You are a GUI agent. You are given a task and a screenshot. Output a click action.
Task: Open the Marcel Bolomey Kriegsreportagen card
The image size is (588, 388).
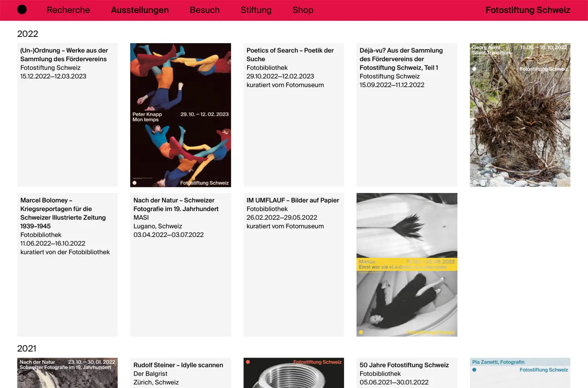tap(67, 265)
